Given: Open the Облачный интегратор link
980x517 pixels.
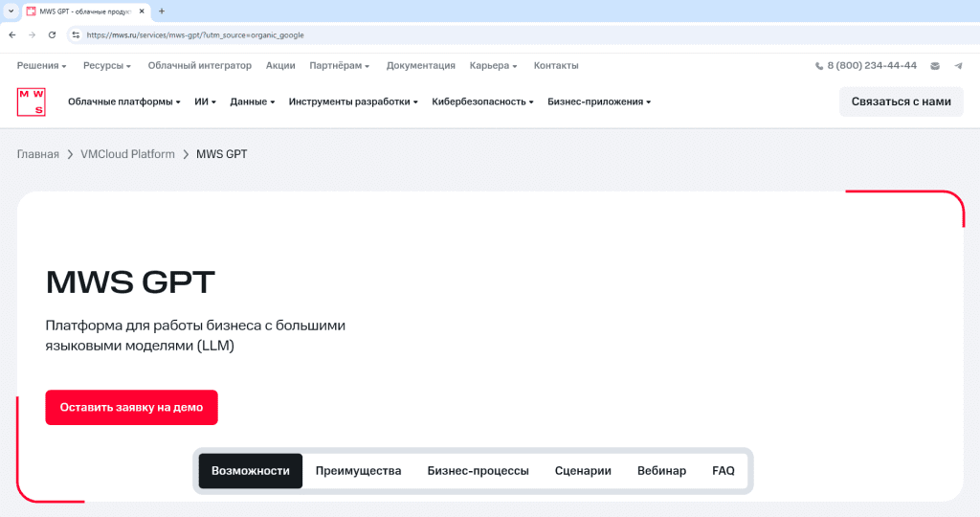Looking at the screenshot, I should coord(199,66).
